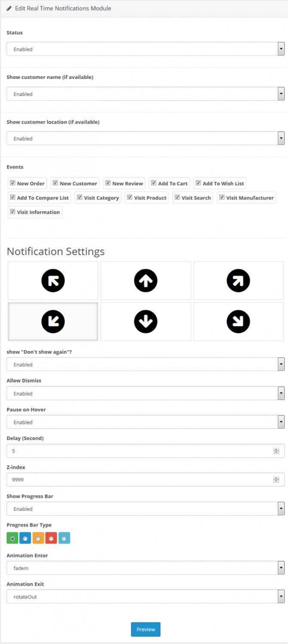The height and width of the screenshot is (644, 288).
Task: Pick the top-right arrow position icon
Action: [238, 281]
